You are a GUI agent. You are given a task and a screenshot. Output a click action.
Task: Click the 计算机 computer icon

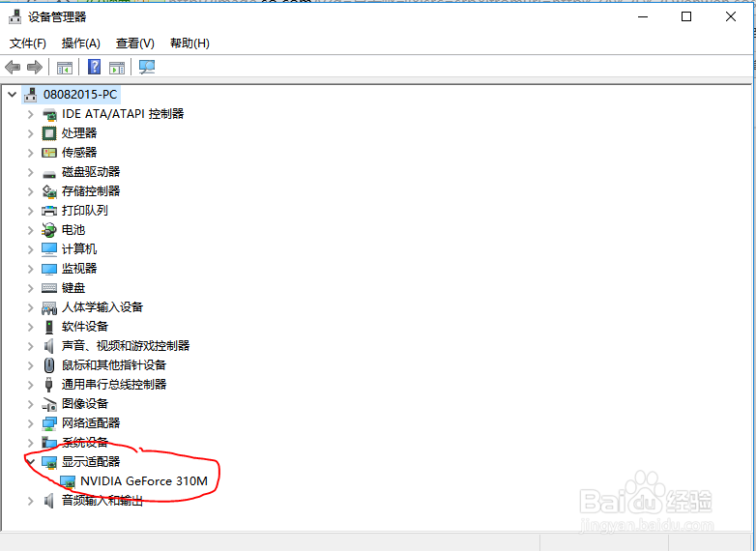click(x=49, y=249)
